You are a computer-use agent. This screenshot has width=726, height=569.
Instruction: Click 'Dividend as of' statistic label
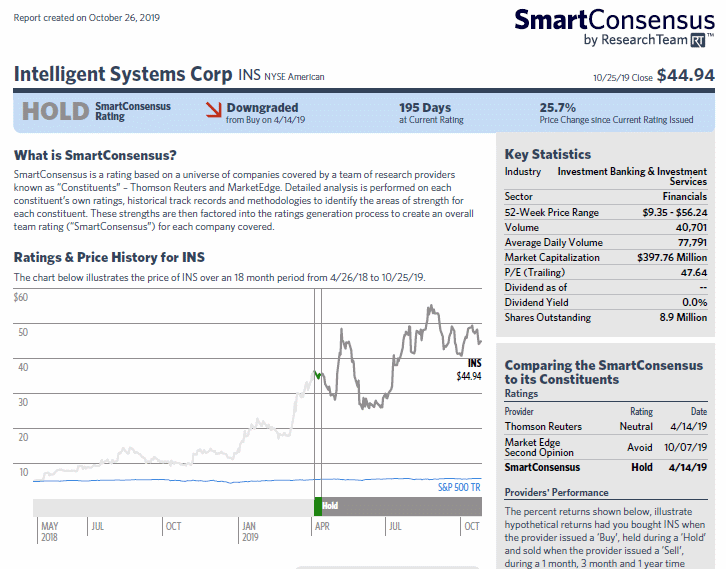click(x=536, y=288)
